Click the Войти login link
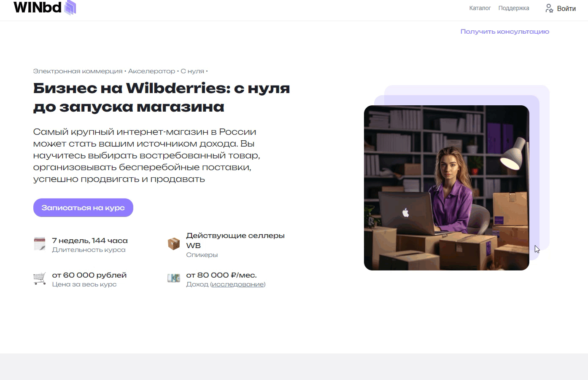This screenshot has width=588, height=380. [566, 8]
